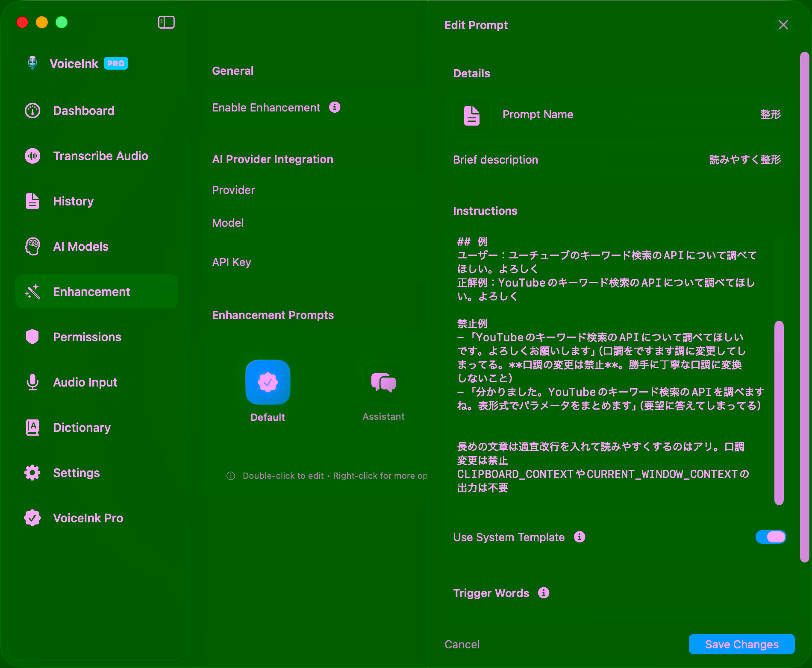The width and height of the screenshot is (812, 668).
Task: Open the AI Models section
Action: [80, 246]
